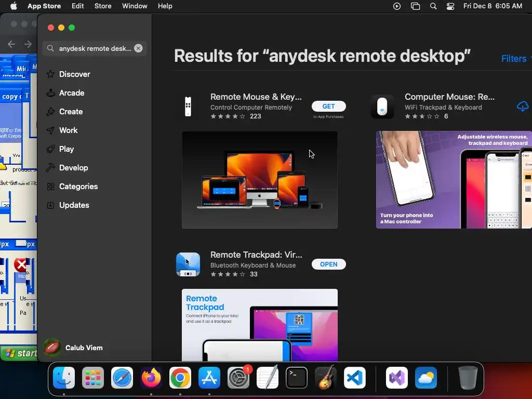This screenshot has width=532, height=399.
Task: Open the Computer Mouse: Re... title
Action: pos(449,97)
